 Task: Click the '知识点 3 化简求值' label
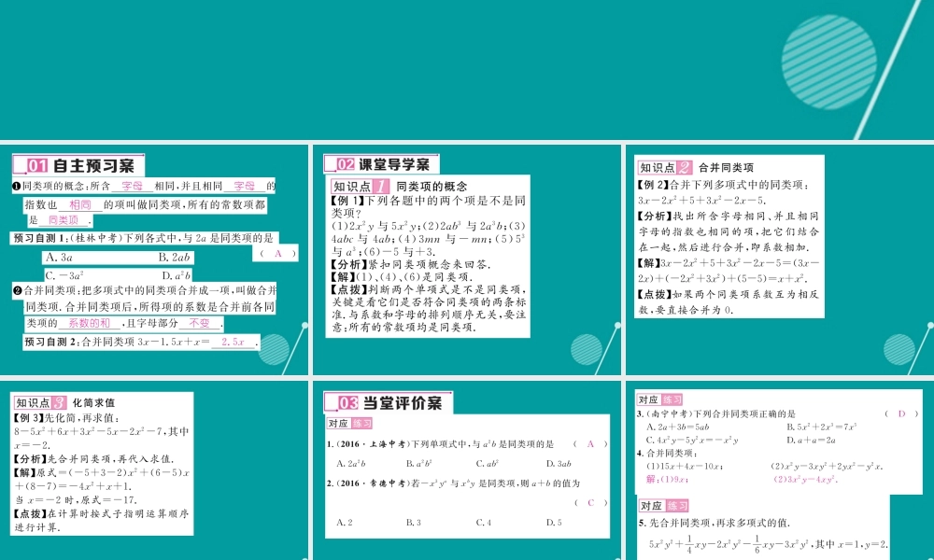point(65,402)
